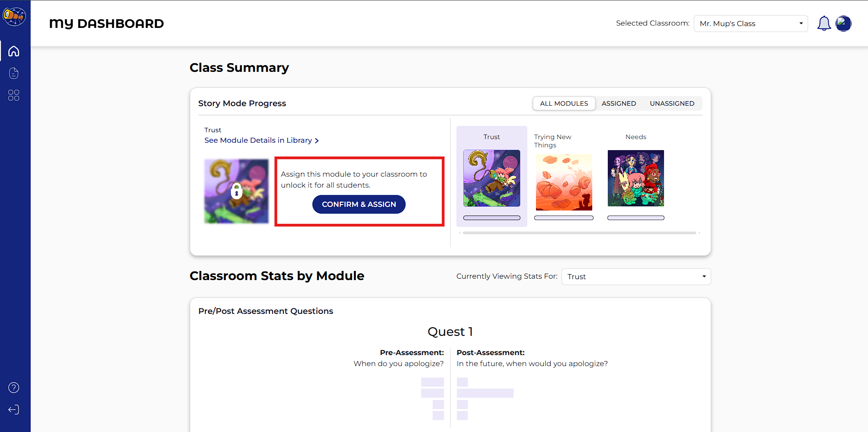
Task: Switch to the Assigned filter
Action: [x=618, y=103]
